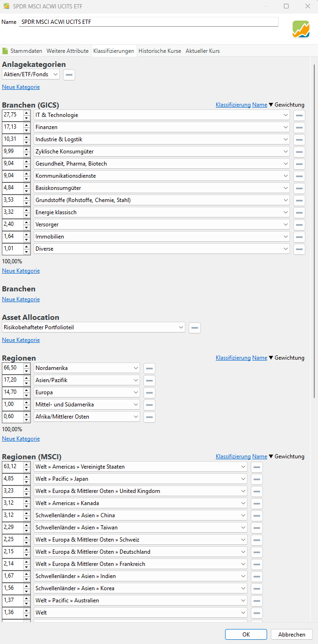Increase the Nordamerika weight 66,50

[x=27, y=365]
